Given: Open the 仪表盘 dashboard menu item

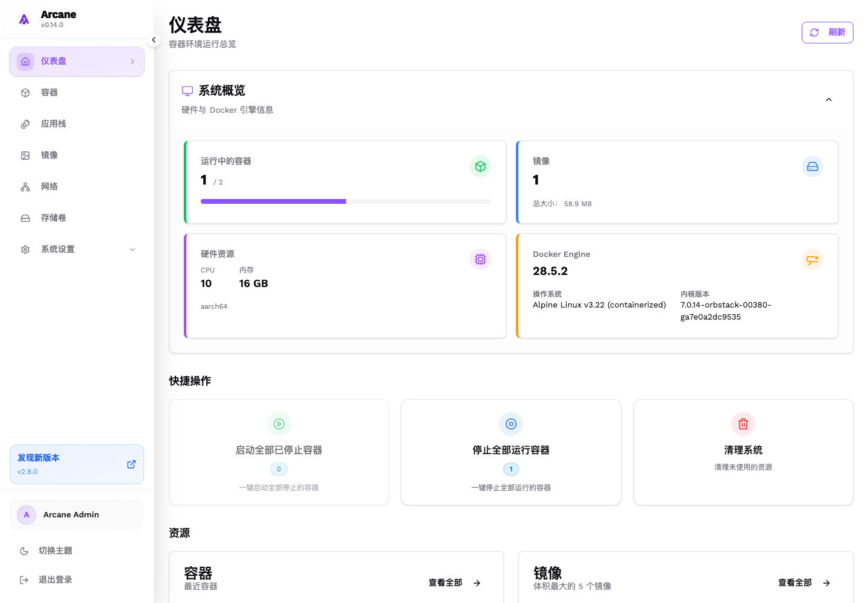Looking at the screenshot, I should pos(77,62).
